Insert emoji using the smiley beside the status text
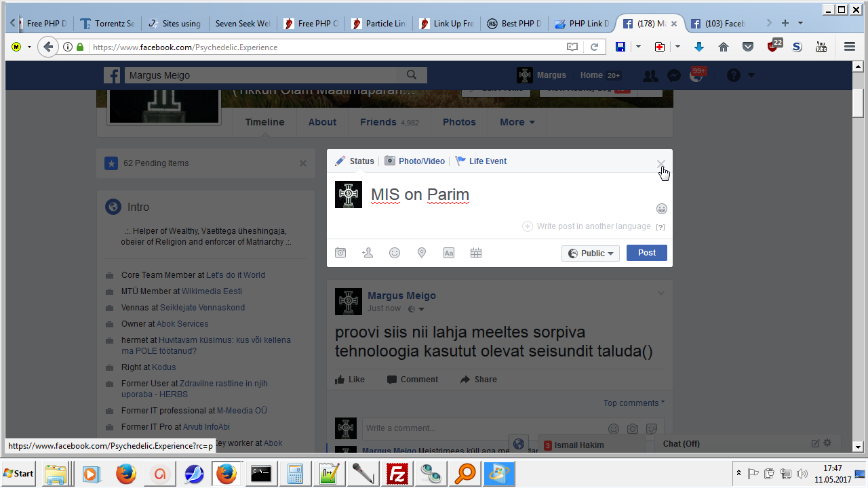The height and width of the screenshot is (488, 868). [662, 209]
